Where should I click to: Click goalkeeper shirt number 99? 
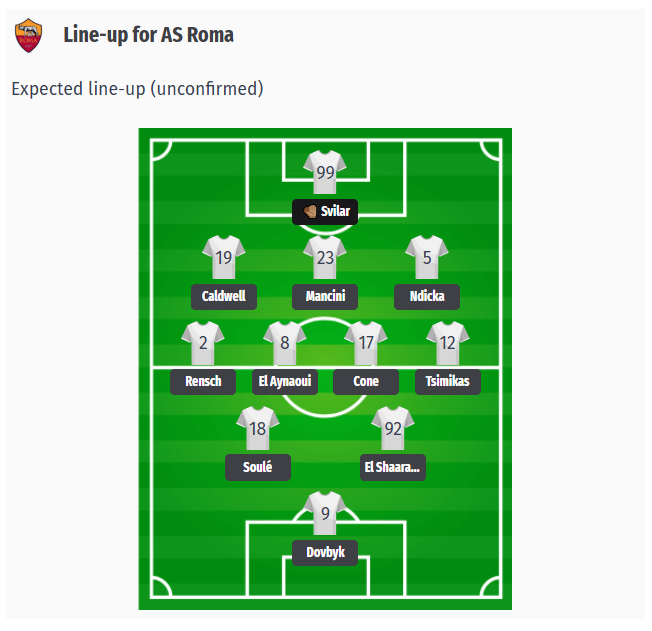coord(325,172)
